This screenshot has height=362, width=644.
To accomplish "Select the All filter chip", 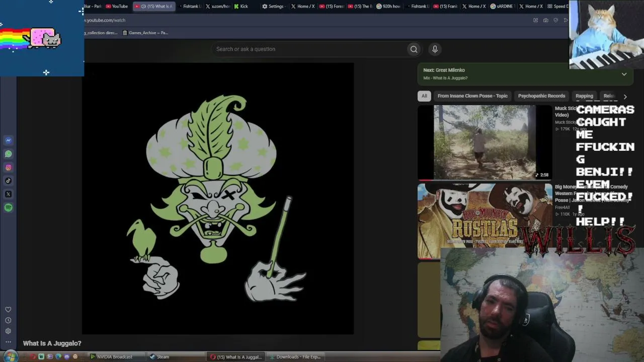I will (x=424, y=96).
